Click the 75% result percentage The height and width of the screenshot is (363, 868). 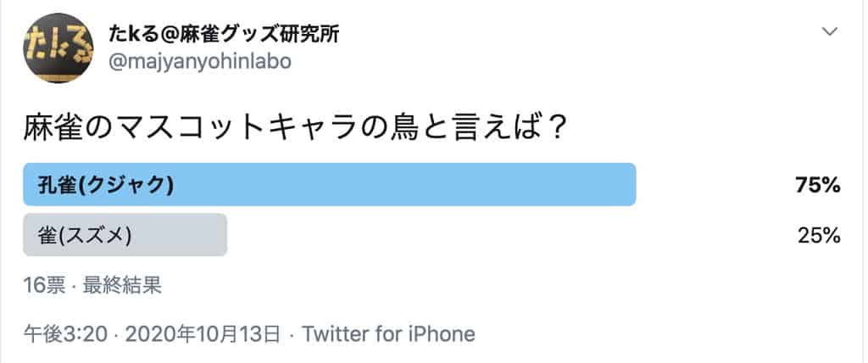[817, 186]
